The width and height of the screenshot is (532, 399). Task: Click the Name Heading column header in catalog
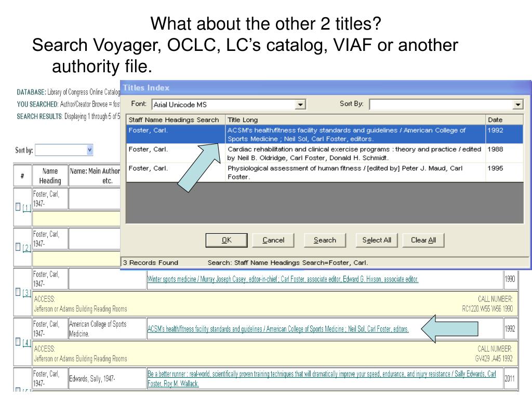[50, 176]
